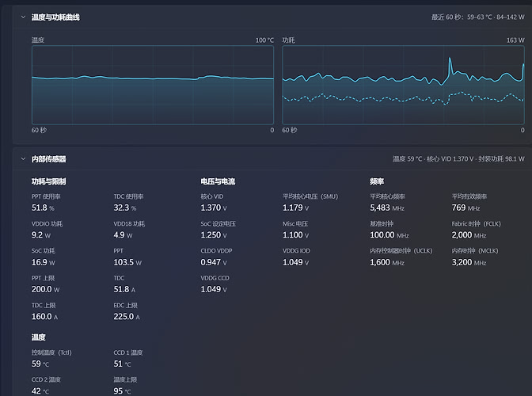Viewport: 532px width, 396px height.
Task: Select the CCD 1 温度 value 51 °C
Action: pyautogui.click(x=122, y=364)
